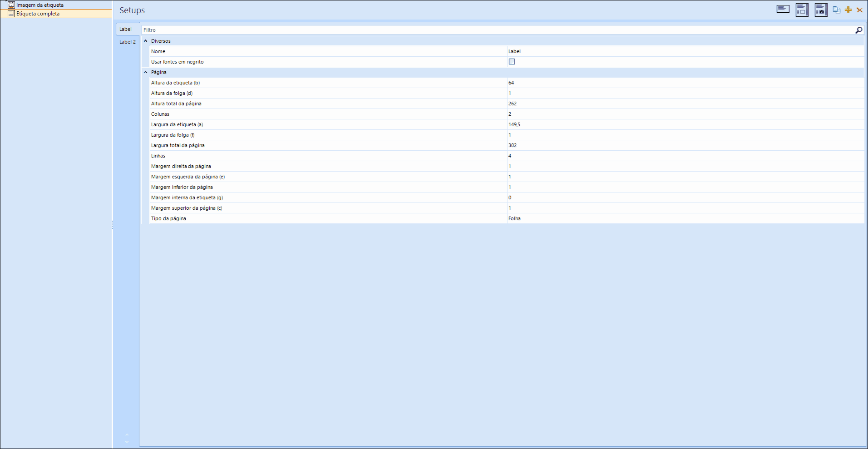Screen dimensions: 868x449
Task: Click the Largura da etiqueta value 149,5
Action: 685,124
